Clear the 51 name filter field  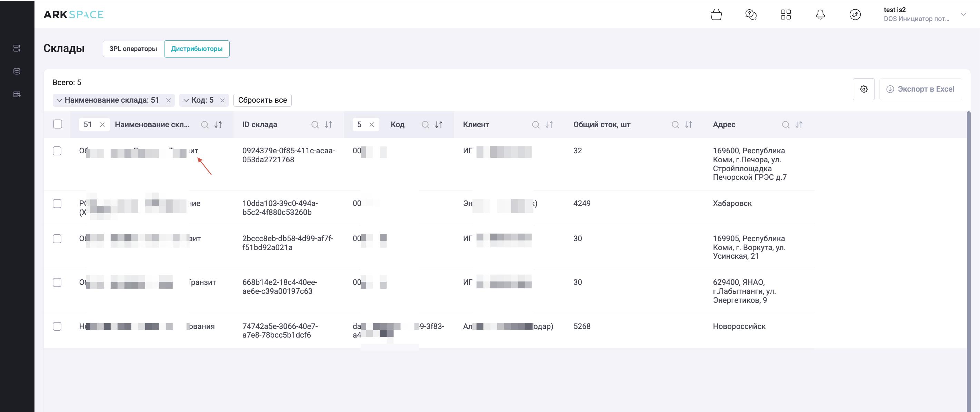point(102,125)
